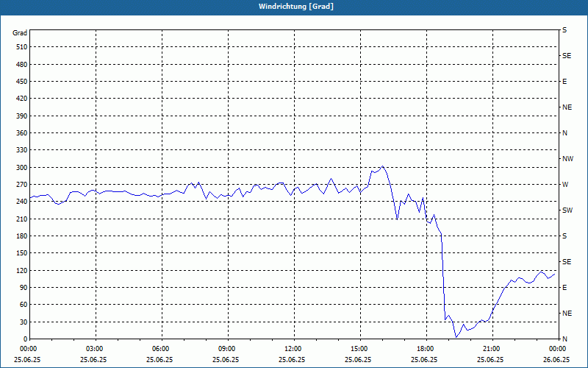Screen dimensions: 588x368
Task: Click the E compass label at 90 level
Action: click(x=564, y=288)
